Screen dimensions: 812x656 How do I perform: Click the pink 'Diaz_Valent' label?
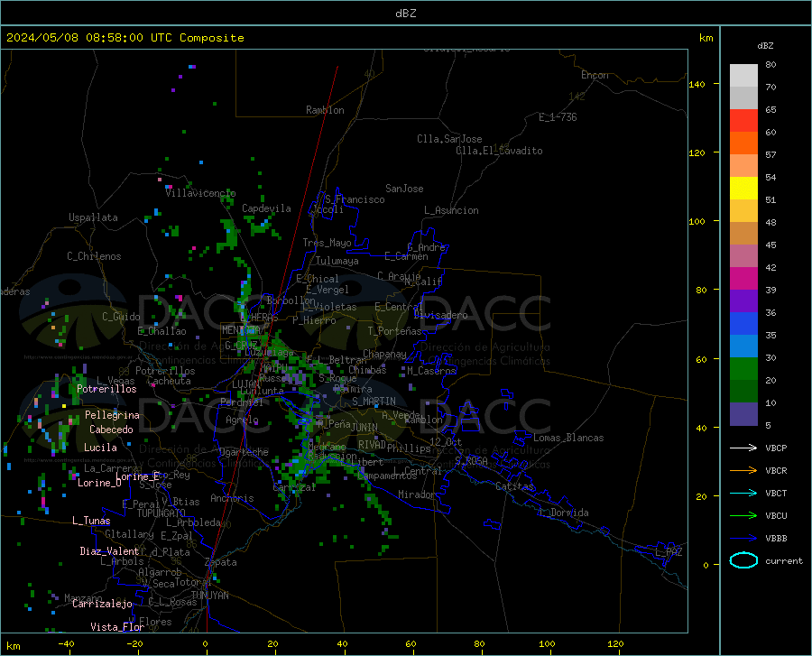coord(109,551)
